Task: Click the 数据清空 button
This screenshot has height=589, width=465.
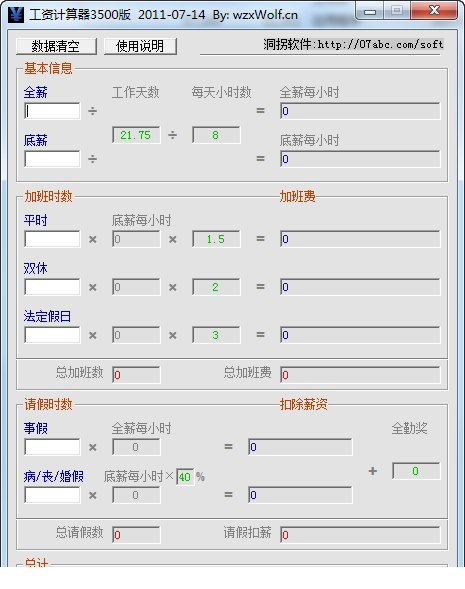Action: click(x=56, y=46)
